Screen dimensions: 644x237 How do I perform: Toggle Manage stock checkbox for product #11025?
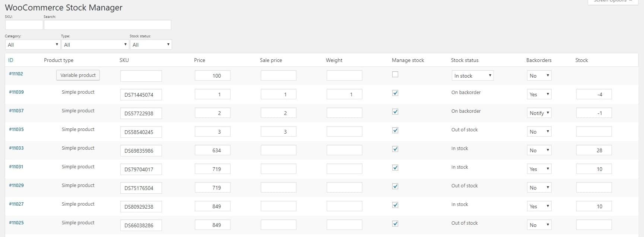pos(395,224)
